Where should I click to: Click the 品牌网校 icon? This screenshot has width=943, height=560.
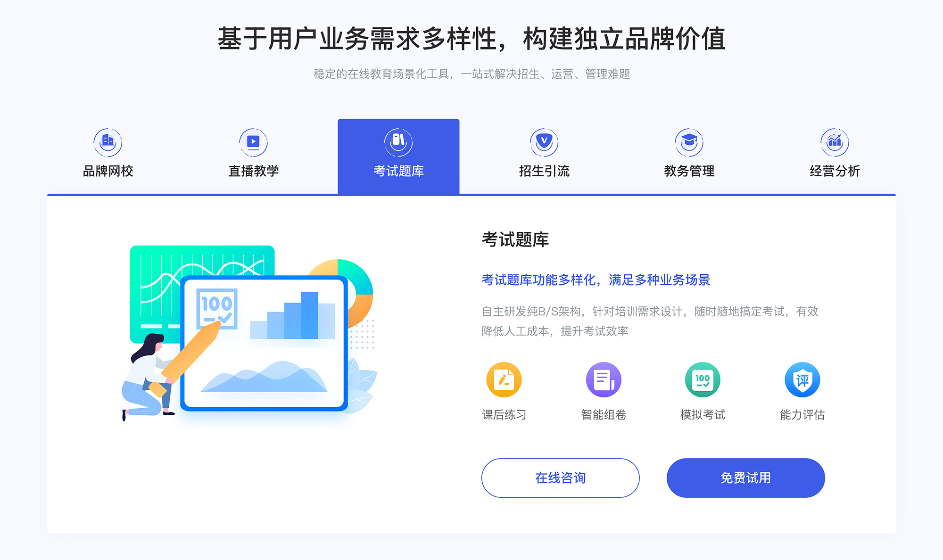(x=107, y=140)
